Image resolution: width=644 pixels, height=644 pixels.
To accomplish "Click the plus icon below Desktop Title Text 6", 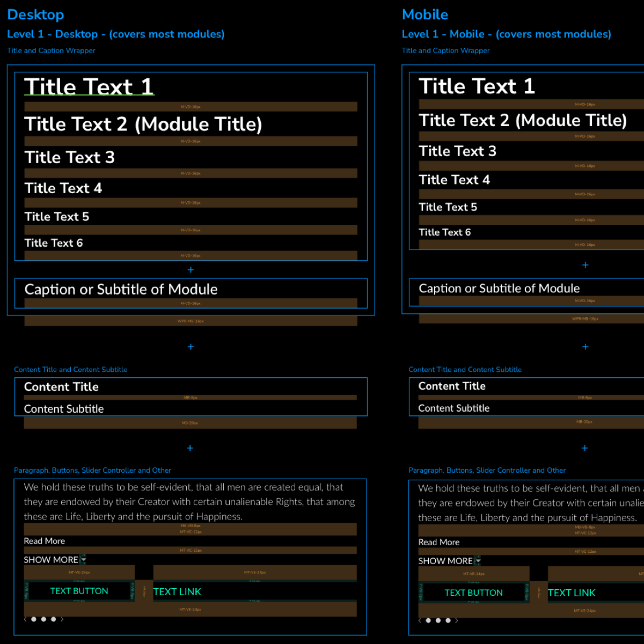I will [x=191, y=270].
